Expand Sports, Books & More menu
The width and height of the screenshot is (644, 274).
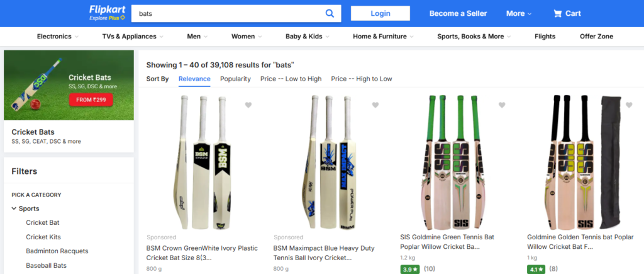click(474, 37)
